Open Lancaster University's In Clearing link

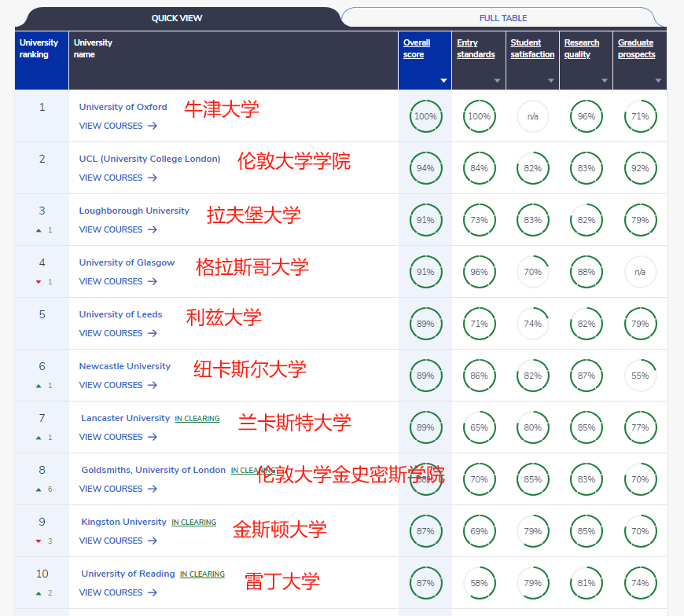(x=197, y=419)
